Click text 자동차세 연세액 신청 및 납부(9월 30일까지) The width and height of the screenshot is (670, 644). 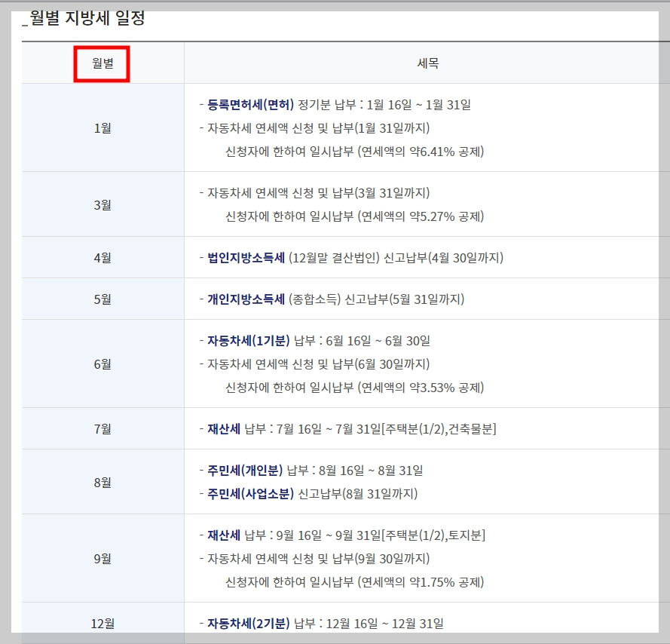tap(318, 559)
